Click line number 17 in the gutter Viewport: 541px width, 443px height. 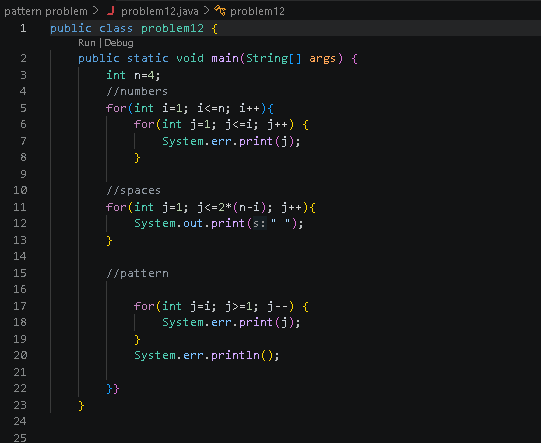click(x=20, y=306)
